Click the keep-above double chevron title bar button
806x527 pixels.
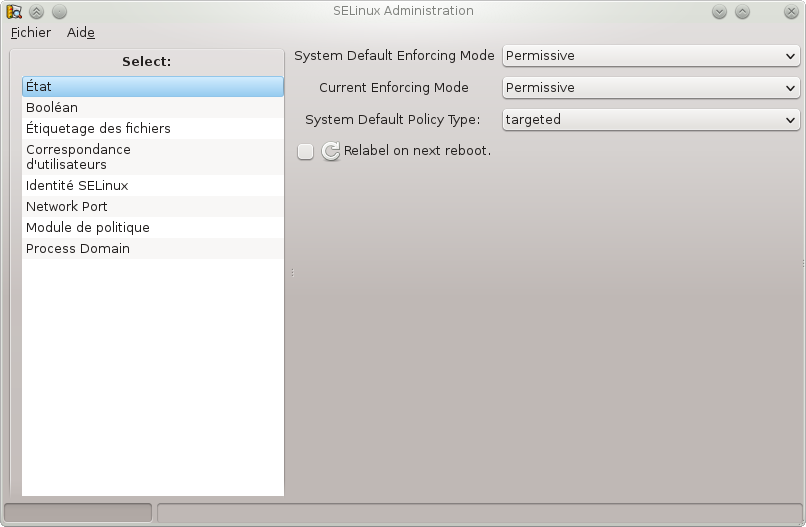[x=36, y=11]
